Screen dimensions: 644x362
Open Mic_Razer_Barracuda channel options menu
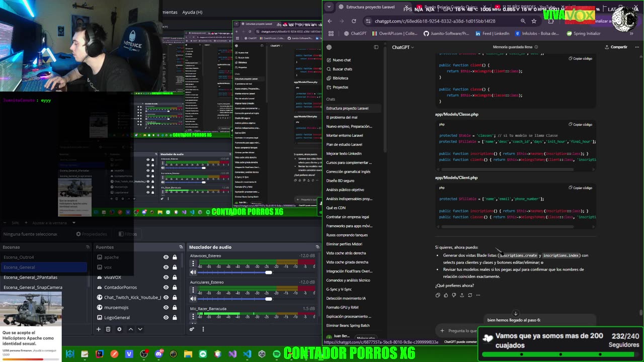pos(193,316)
